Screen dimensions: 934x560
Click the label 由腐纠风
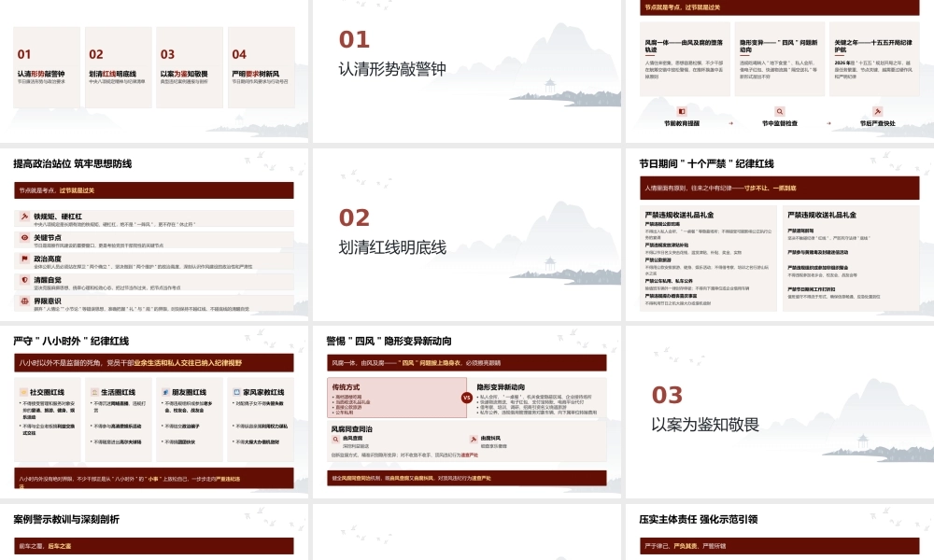pos(491,438)
